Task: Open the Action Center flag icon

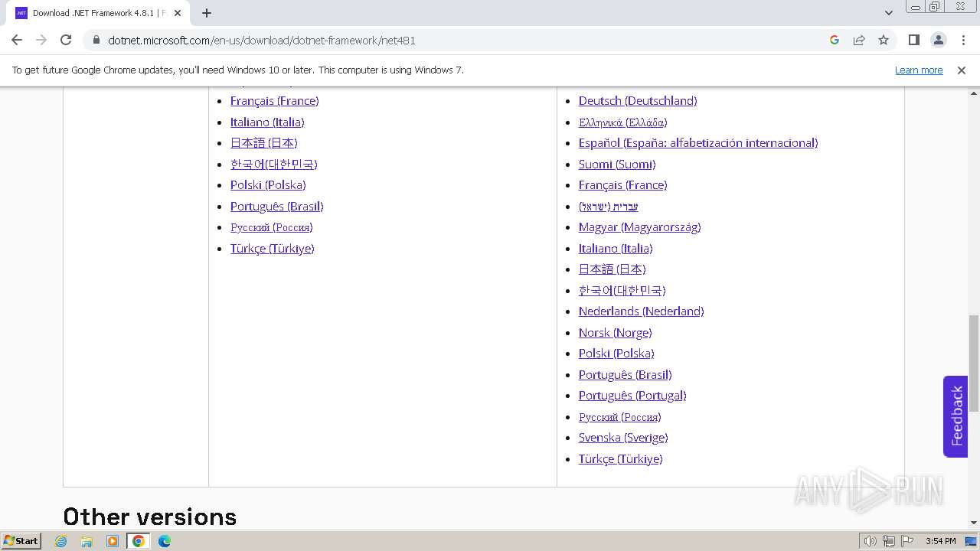Action: click(x=907, y=541)
